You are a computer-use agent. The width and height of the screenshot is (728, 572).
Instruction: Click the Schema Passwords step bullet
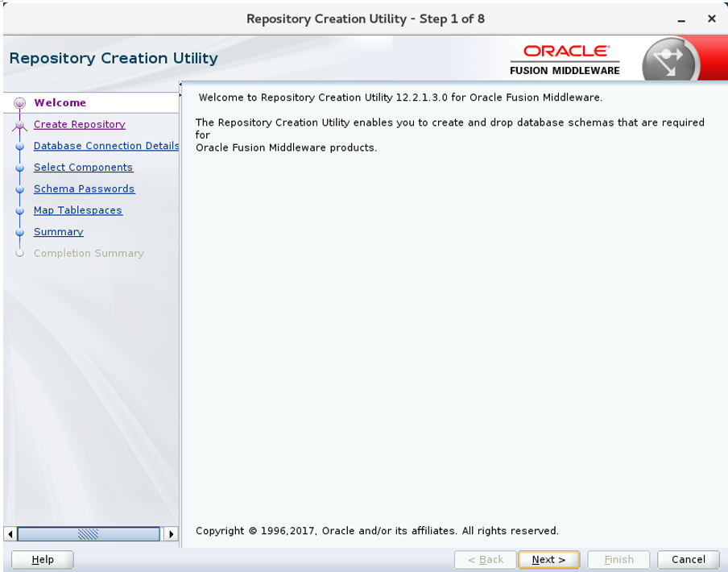(19, 189)
